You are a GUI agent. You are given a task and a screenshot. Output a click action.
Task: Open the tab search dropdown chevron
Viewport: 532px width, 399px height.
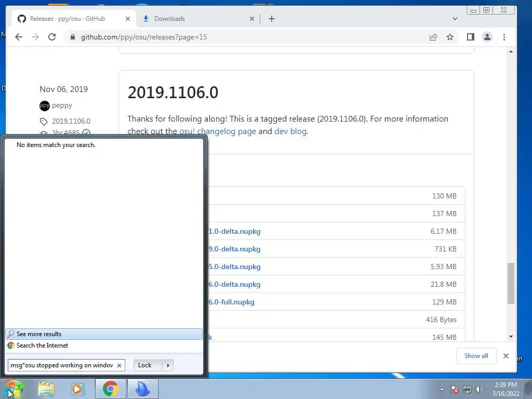[455, 19]
